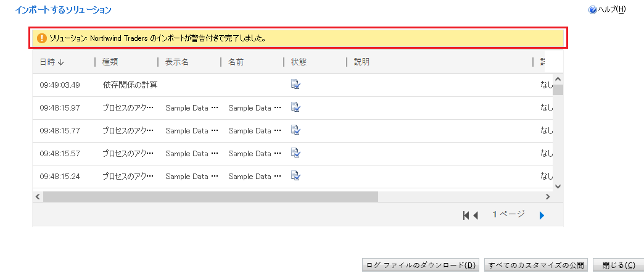Select timestamp 09:49:03.49
644x276 pixels.
coord(60,85)
